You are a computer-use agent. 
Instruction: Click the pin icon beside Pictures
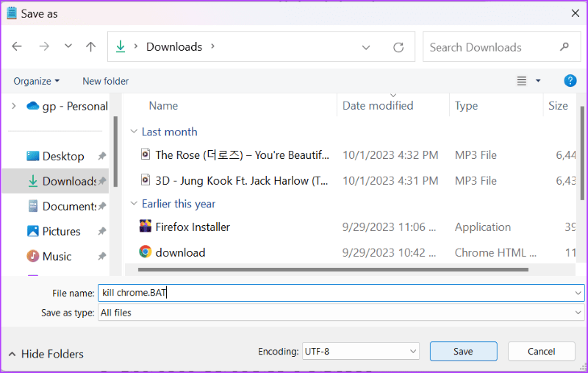click(x=102, y=231)
